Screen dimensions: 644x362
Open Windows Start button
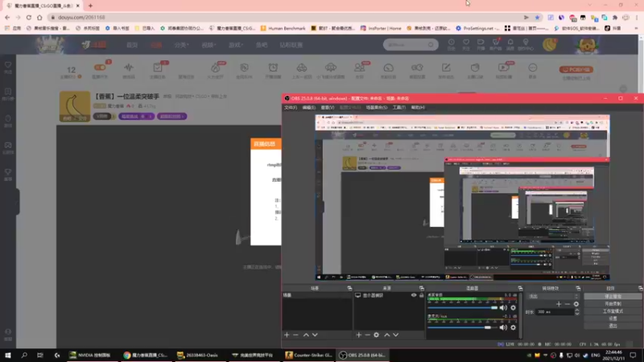tap(8, 355)
